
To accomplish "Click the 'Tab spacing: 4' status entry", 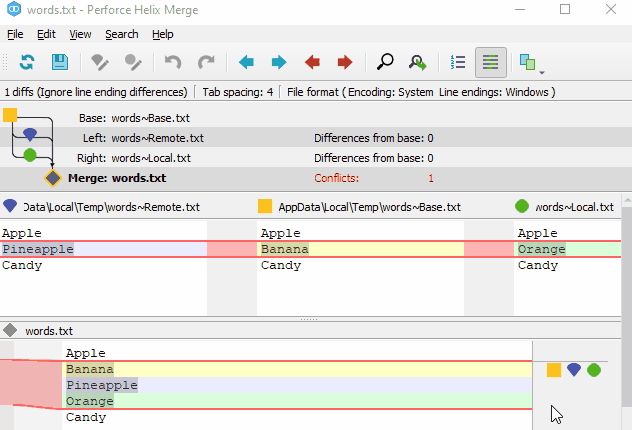I will 237,92.
